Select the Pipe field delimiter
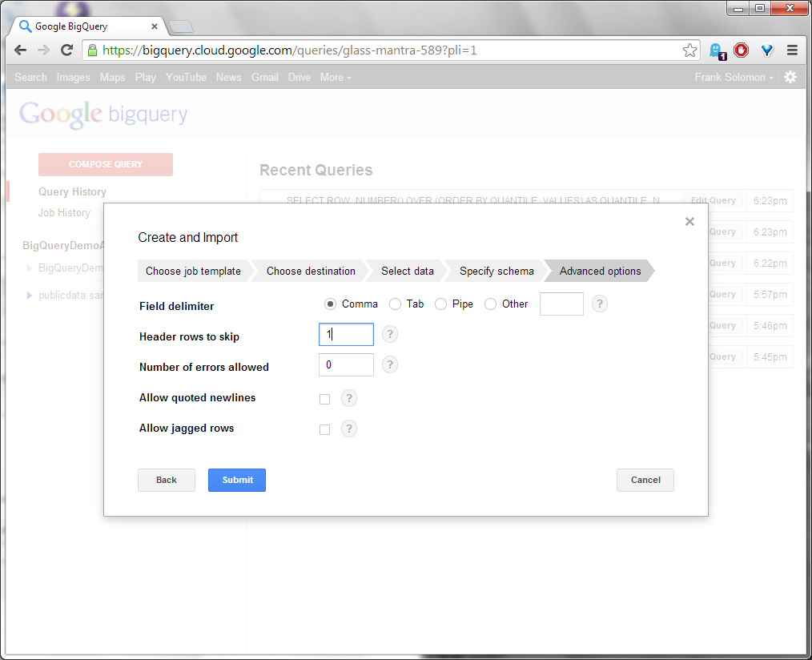This screenshot has height=660, width=812. [x=440, y=304]
